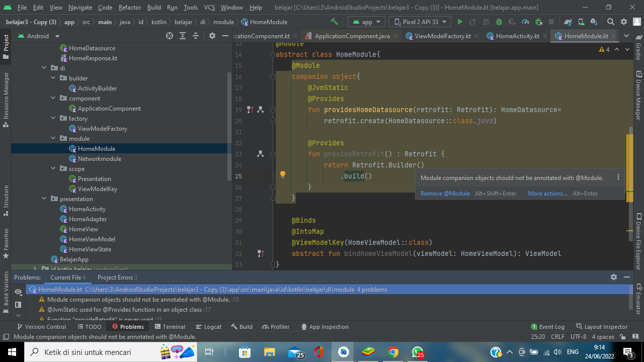Click Sync Project with Gradle Files icon
This screenshot has width=644, height=362.
(x=568, y=22)
